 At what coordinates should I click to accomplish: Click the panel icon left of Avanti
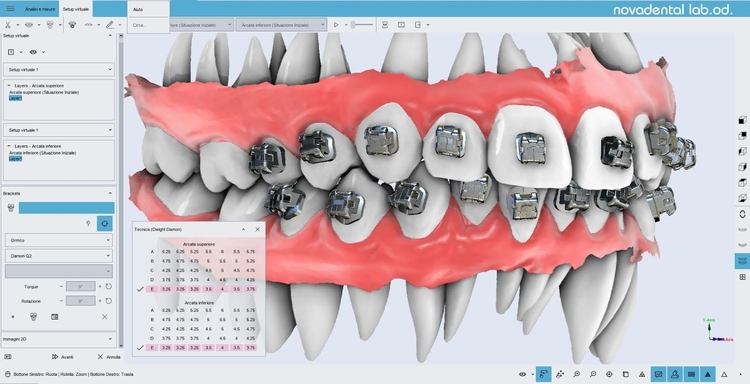pyautogui.click(x=8, y=357)
